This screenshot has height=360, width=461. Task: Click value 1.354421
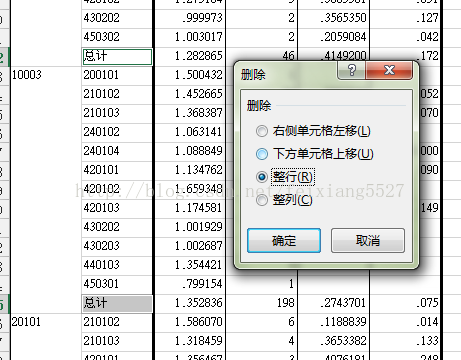coord(199,265)
